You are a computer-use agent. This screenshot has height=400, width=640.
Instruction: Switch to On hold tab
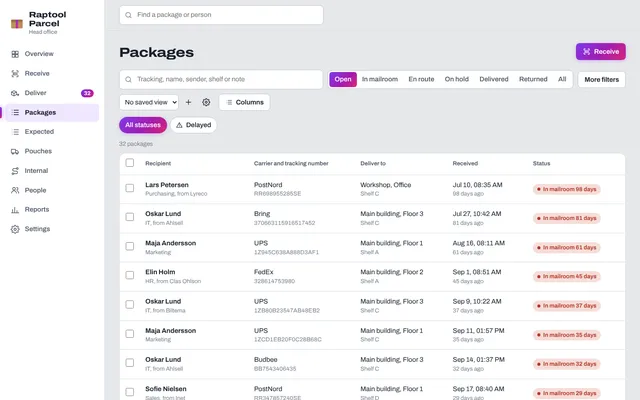(457, 80)
